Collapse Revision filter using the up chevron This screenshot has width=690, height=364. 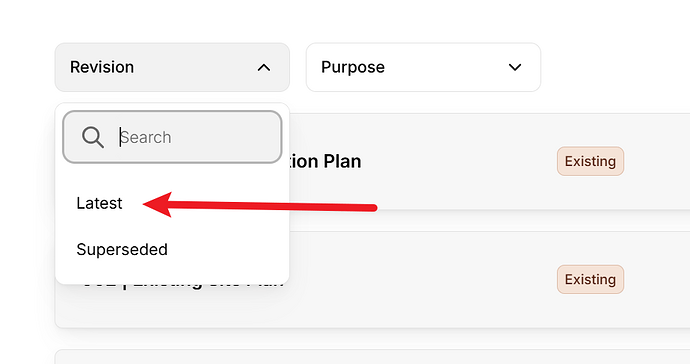point(264,68)
